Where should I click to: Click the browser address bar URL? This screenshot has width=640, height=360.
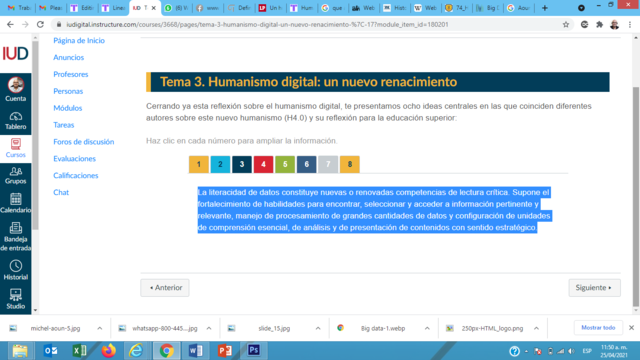click(x=257, y=24)
